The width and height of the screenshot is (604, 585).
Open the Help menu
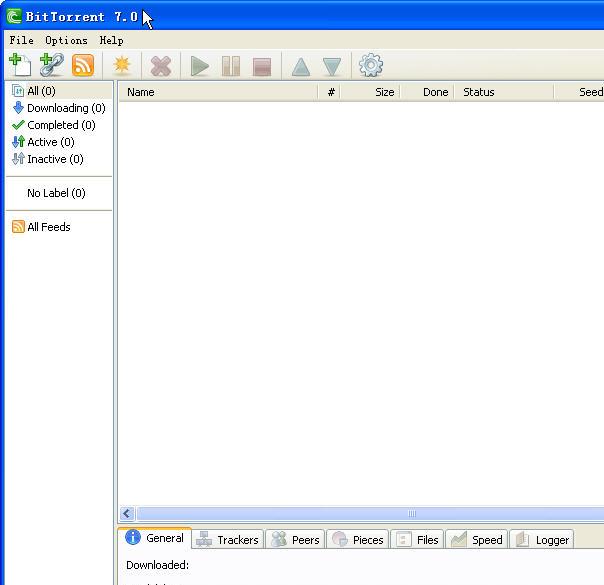click(x=112, y=40)
